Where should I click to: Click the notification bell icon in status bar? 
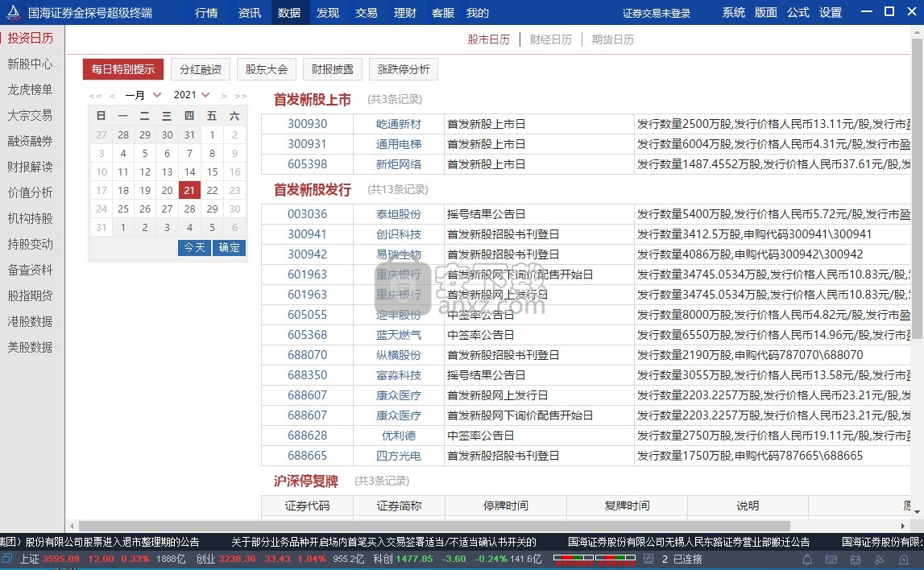(x=806, y=559)
